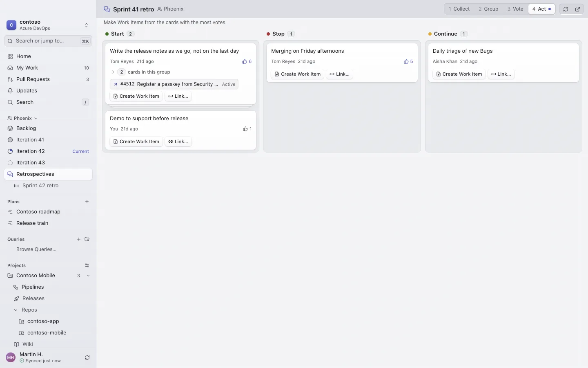The width and height of the screenshot is (588, 368).
Task: Open the Sprint 42 retro item
Action: point(48,186)
